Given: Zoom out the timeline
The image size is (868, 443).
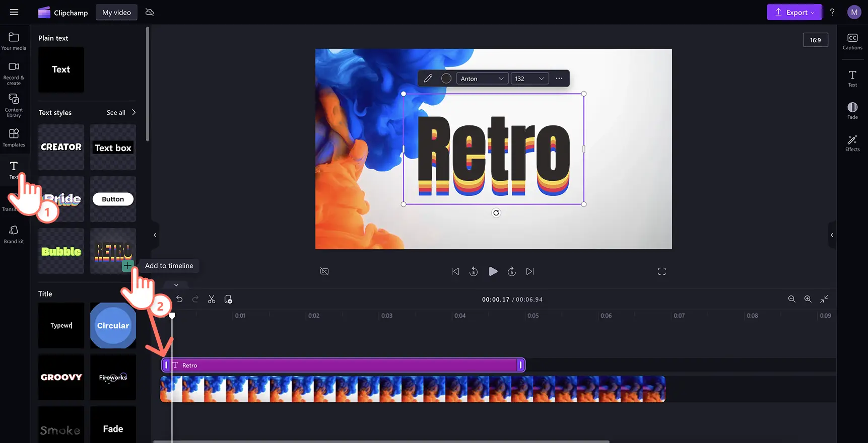Looking at the screenshot, I should pyautogui.click(x=792, y=299).
